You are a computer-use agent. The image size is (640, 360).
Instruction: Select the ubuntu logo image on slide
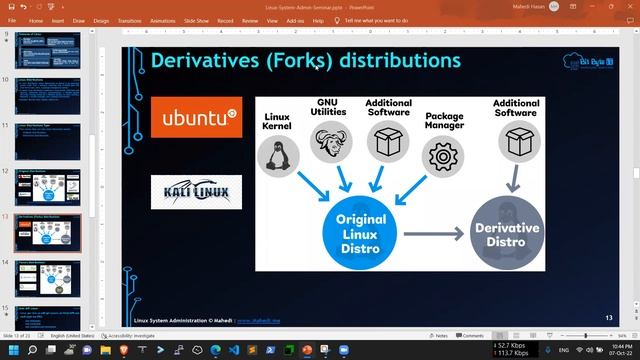196,117
